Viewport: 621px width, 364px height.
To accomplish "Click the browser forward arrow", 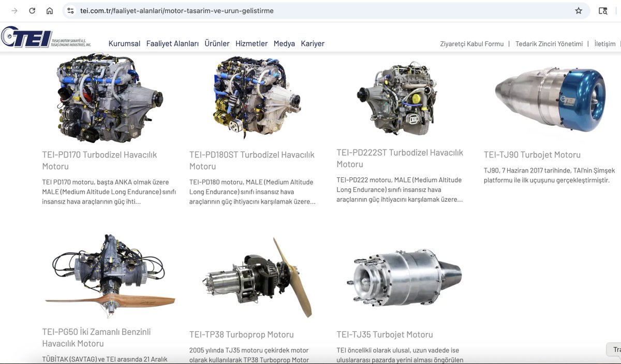I will [14, 10].
